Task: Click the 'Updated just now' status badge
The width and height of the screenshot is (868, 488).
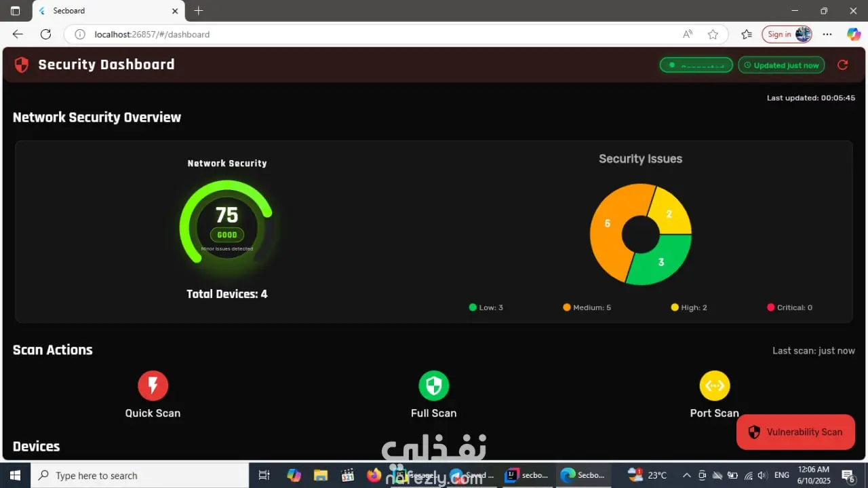Action: (781, 65)
